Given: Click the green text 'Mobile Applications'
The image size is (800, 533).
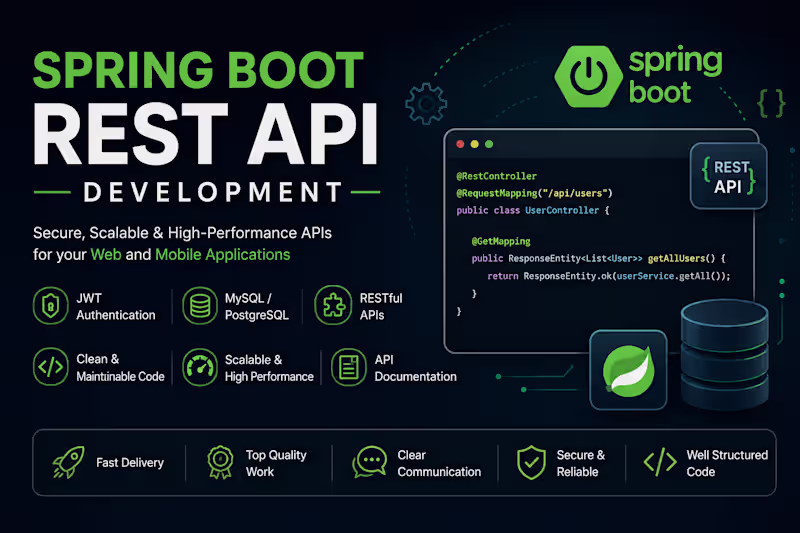Looking at the screenshot, I should coord(222,255).
